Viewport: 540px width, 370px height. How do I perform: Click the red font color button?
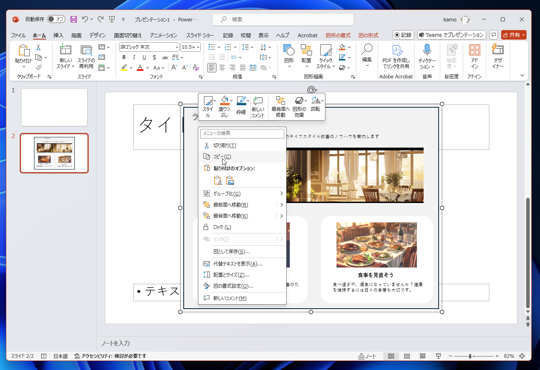tap(140, 68)
